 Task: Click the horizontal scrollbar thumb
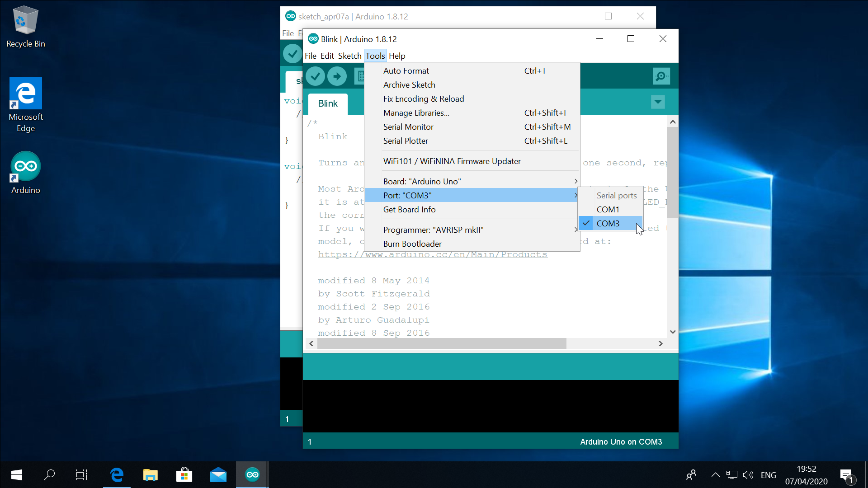tap(442, 344)
